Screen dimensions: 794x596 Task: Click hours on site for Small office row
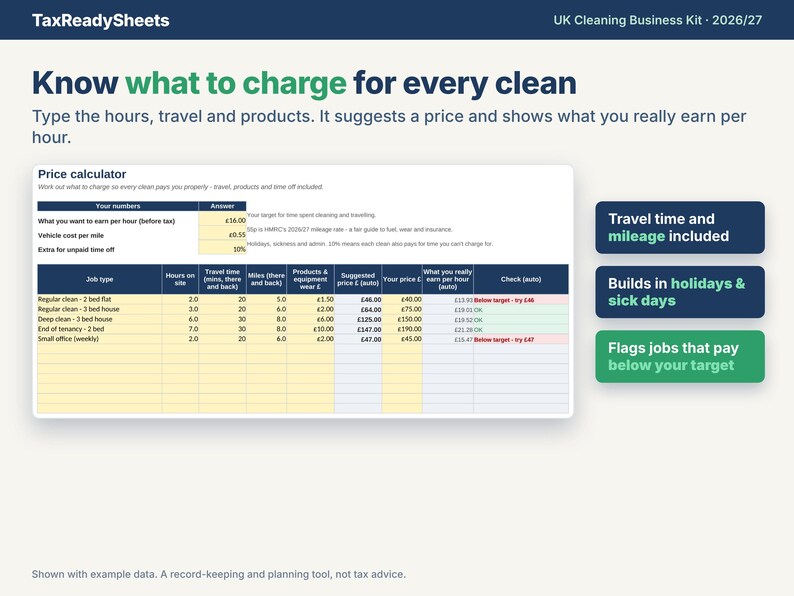point(180,339)
